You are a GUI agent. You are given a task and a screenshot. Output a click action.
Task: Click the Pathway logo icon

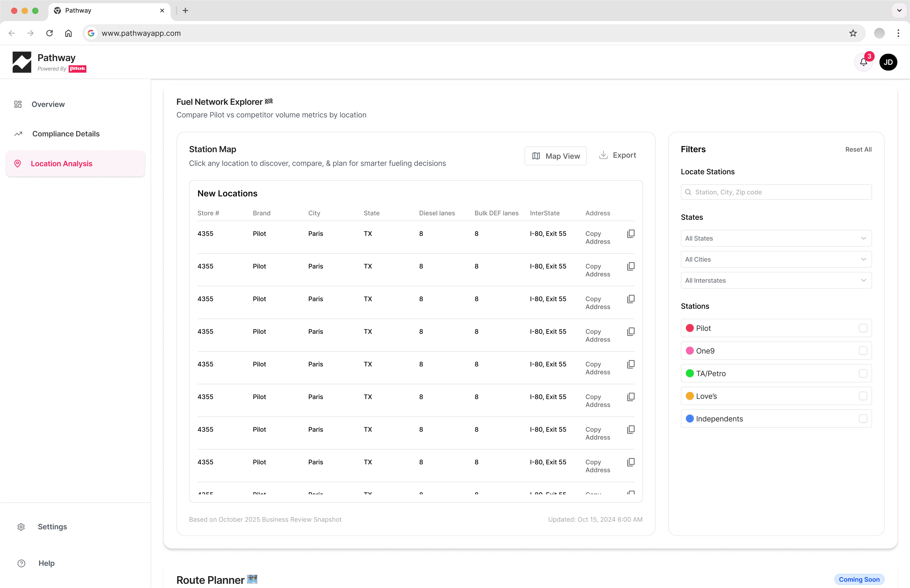[x=22, y=62]
